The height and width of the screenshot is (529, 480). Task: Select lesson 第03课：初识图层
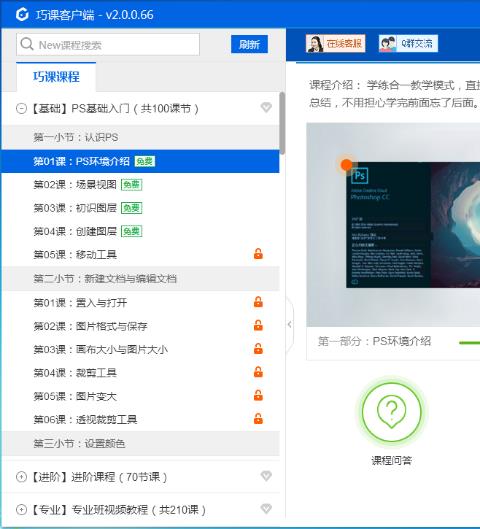coord(140,208)
